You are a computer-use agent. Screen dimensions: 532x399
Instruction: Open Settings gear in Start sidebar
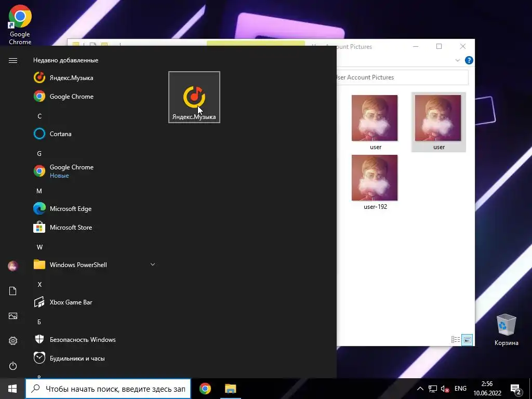(13, 341)
